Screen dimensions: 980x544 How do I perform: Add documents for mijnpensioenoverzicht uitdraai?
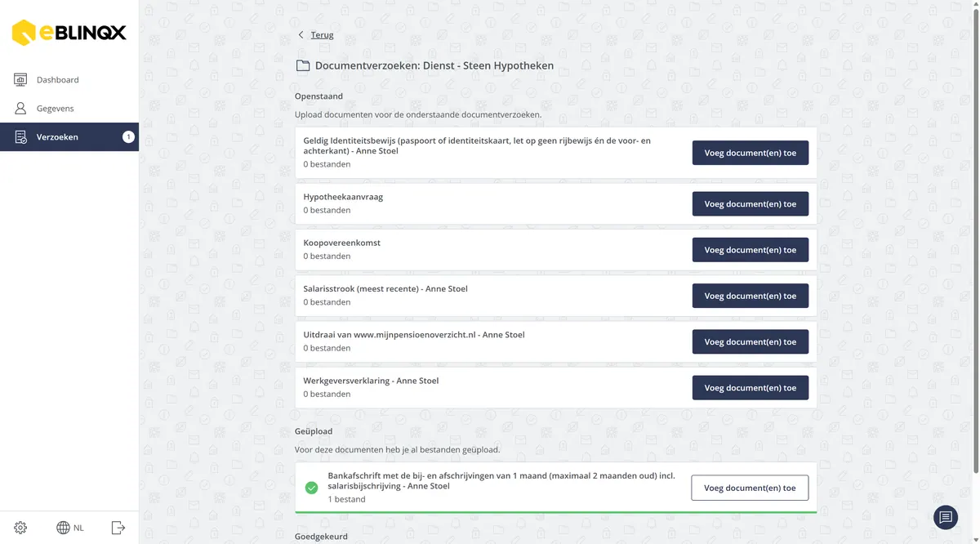point(751,341)
